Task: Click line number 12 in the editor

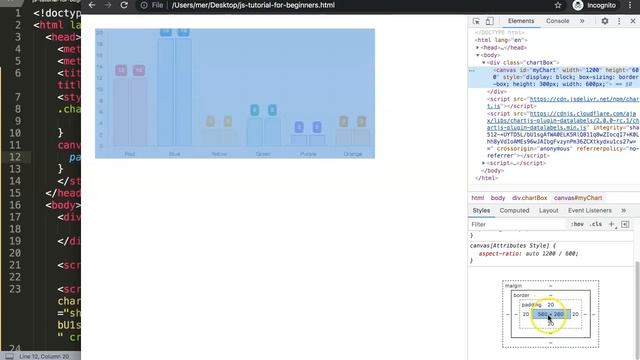Action: [x=15, y=157]
